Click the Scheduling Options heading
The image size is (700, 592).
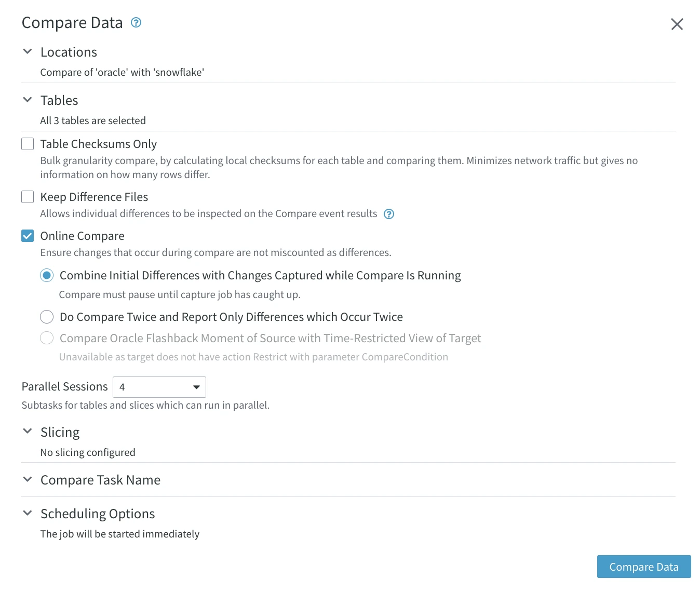(98, 514)
